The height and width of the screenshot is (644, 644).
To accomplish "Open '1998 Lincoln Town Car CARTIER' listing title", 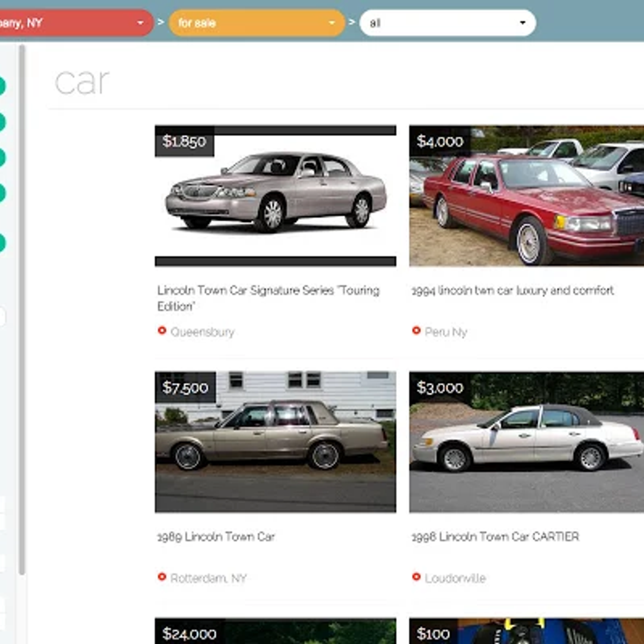I will [x=495, y=536].
